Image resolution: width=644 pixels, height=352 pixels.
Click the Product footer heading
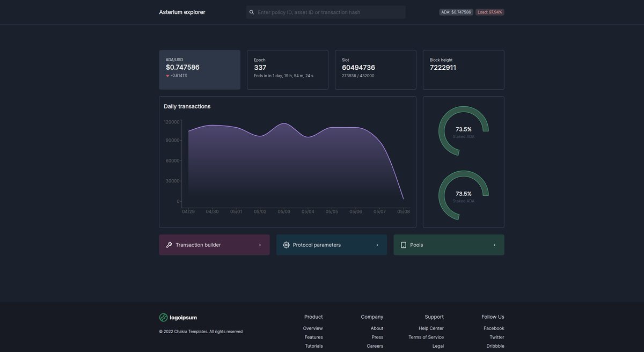(313, 317)
